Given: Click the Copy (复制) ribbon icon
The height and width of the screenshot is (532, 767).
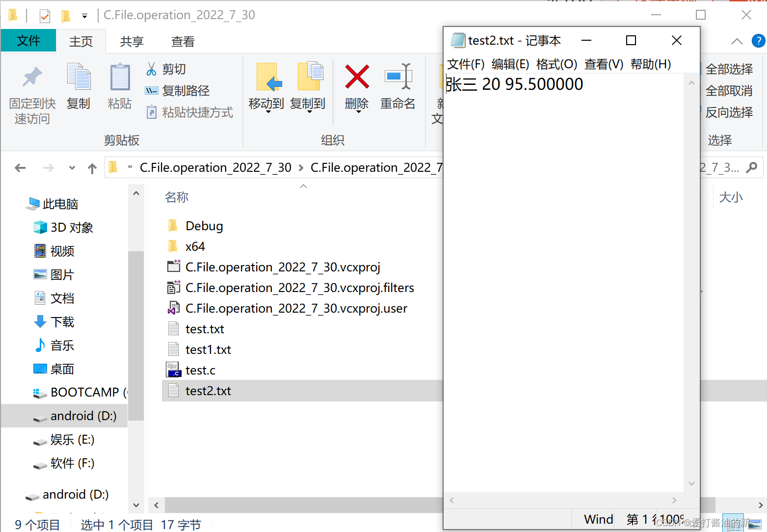Looking at the screenshot, I should (x=79, y=78).
